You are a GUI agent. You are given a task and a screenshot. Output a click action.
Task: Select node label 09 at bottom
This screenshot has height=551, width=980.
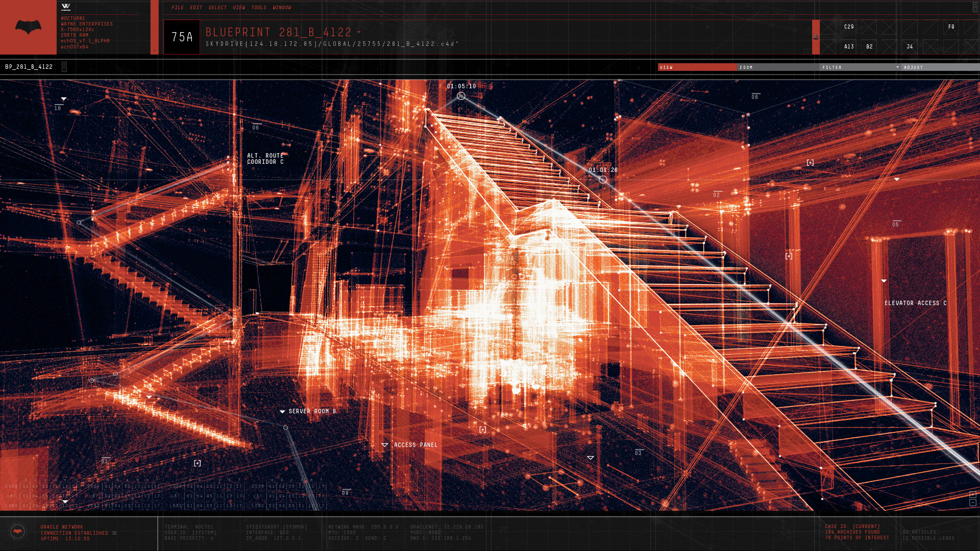[x=346, y=493]
